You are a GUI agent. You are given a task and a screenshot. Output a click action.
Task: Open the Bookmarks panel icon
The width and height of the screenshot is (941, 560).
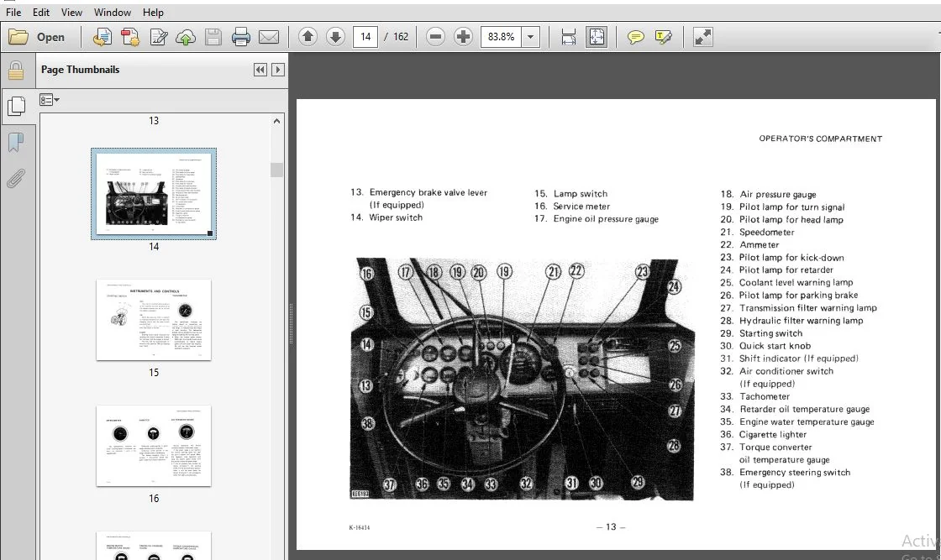(16, 143)
